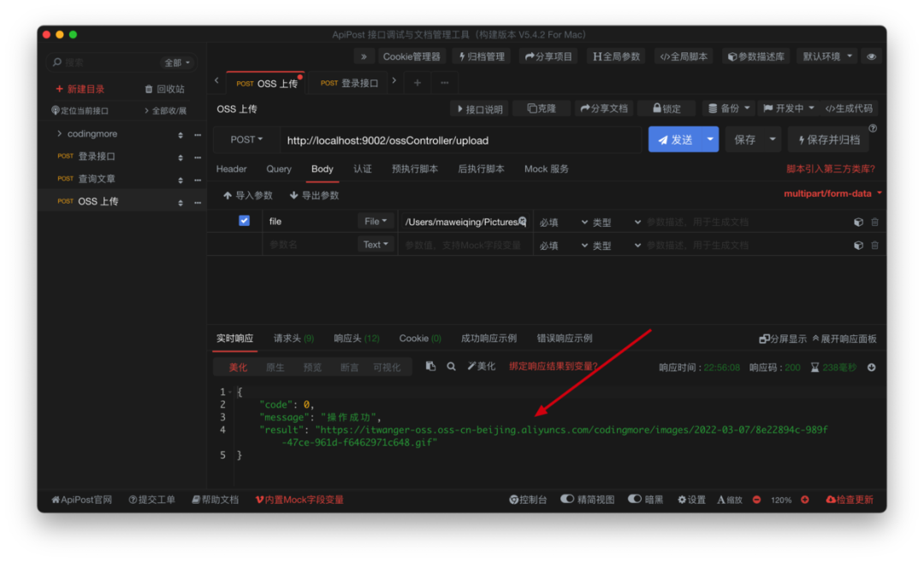
Task: Increase zoom with red plus icon
Action: point(804,500)
